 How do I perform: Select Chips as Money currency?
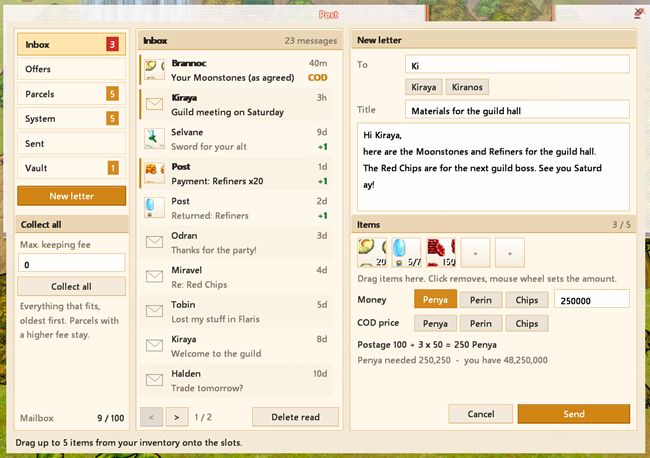(527, 300)
